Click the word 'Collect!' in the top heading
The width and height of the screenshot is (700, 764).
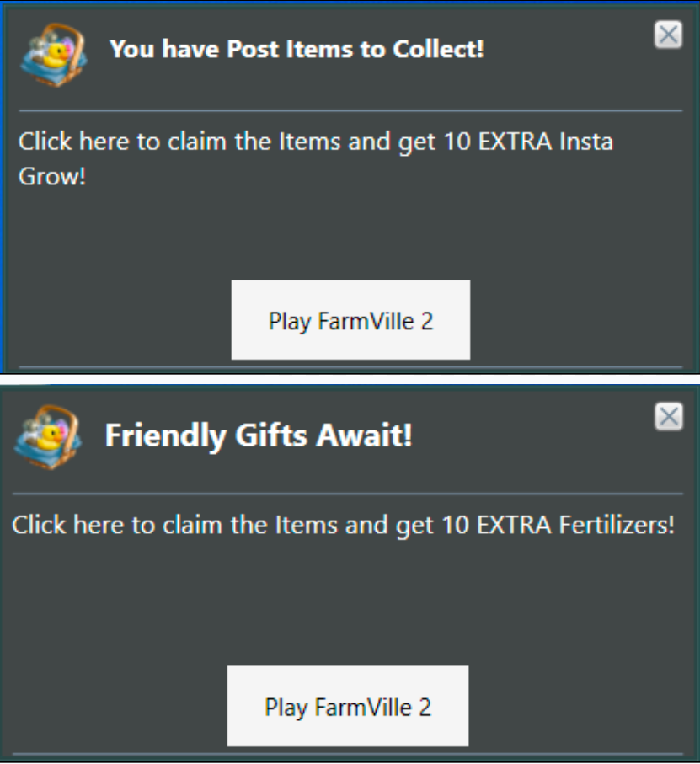pos(438,49)
